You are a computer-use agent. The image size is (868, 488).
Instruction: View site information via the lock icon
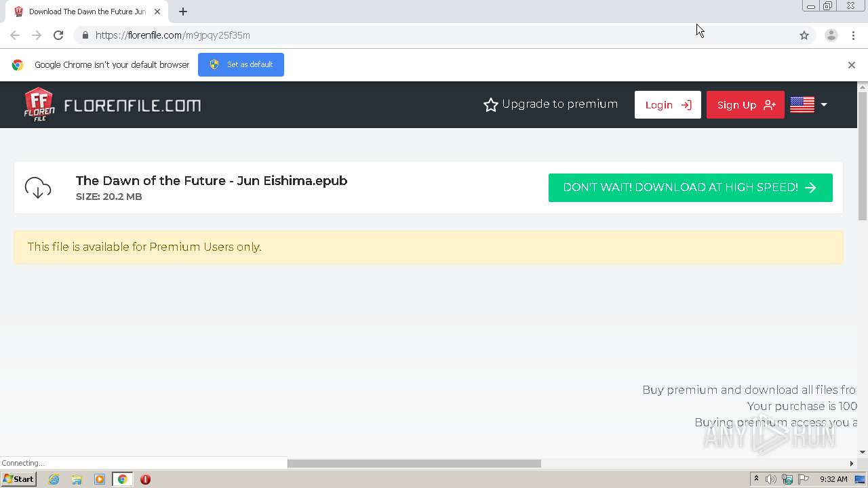tap(85, 35)
